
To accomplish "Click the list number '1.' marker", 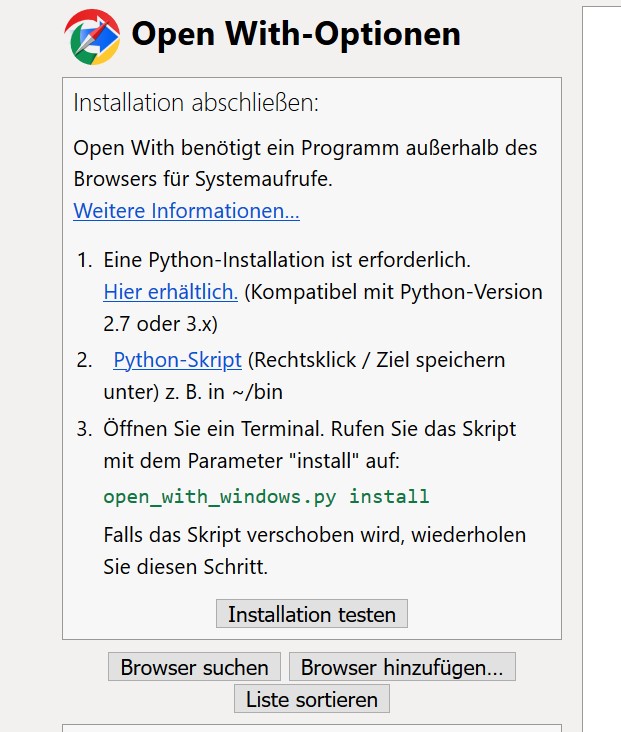I will pyautogui.click(x=85, y=260).
